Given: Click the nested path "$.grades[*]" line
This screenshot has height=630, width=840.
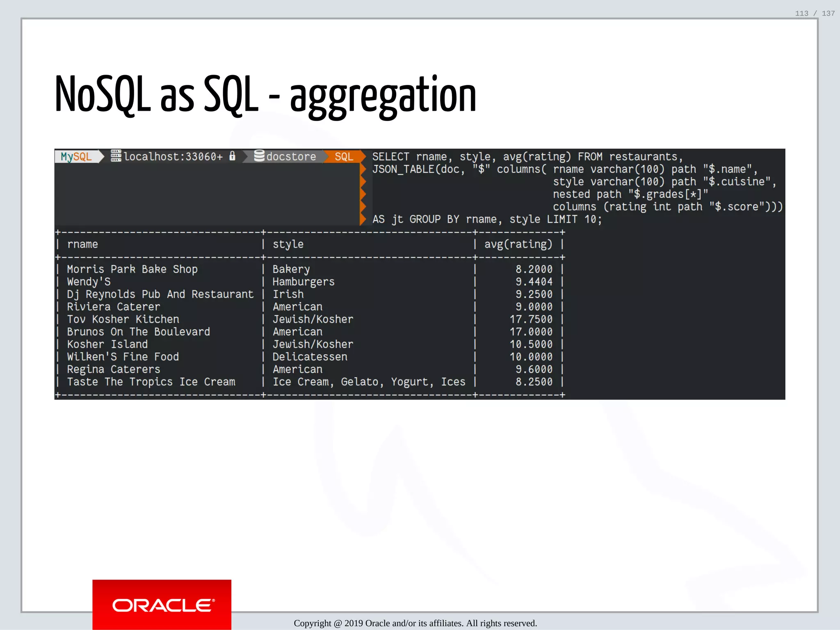Looking at the screenshot, I should [x=630, y=194].
